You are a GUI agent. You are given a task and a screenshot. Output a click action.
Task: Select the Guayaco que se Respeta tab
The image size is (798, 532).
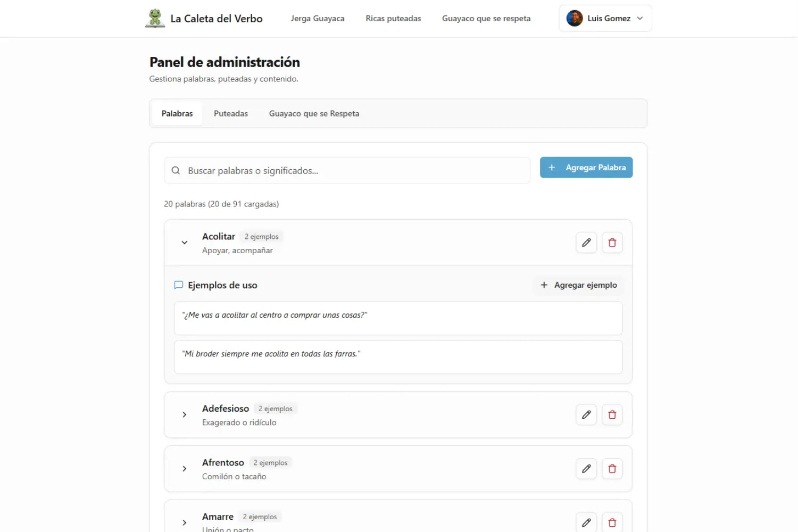tap(314, 113)
